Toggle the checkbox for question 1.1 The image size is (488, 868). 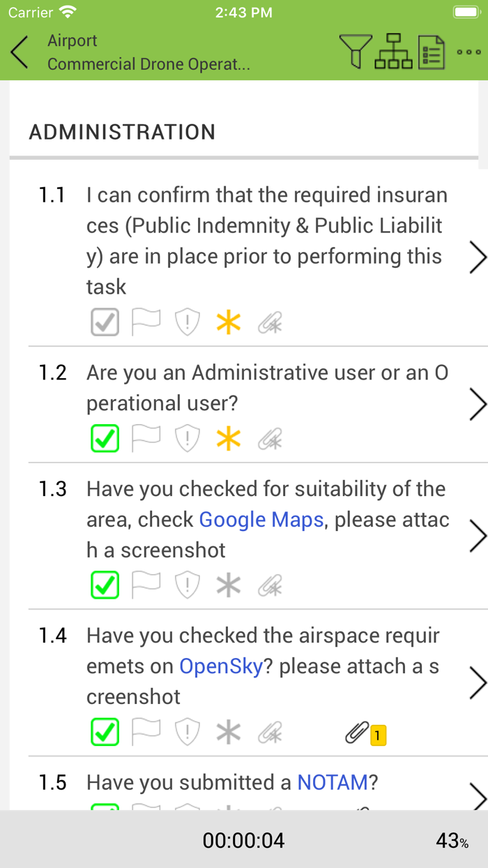pos(105,322)
